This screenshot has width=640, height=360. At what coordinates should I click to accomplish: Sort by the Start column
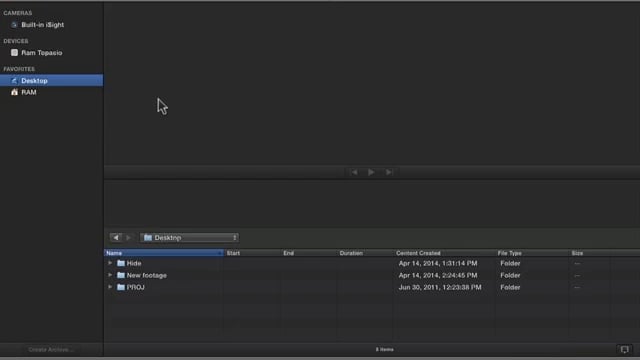point(252,253)
